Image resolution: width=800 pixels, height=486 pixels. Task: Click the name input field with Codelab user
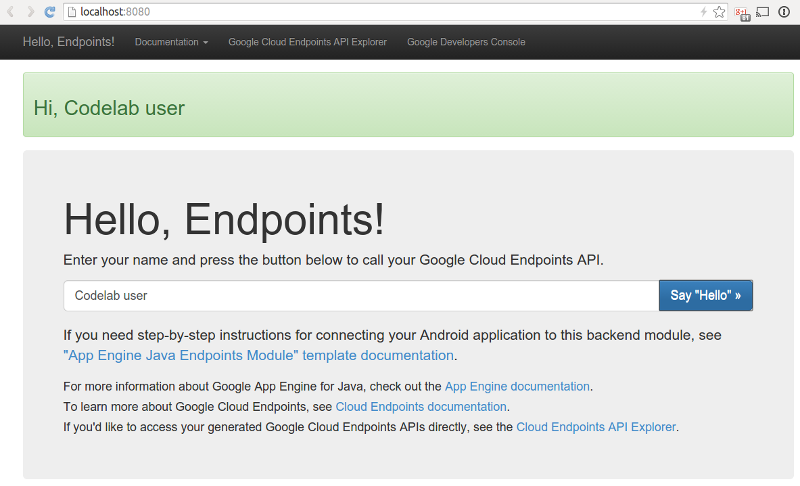click(x=361, y=295)
